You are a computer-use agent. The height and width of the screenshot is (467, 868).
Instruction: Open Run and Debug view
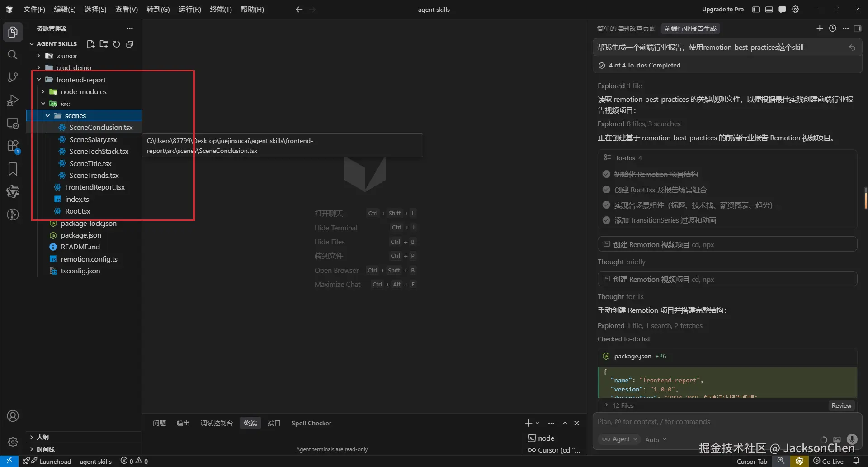[x=13, y=100]
